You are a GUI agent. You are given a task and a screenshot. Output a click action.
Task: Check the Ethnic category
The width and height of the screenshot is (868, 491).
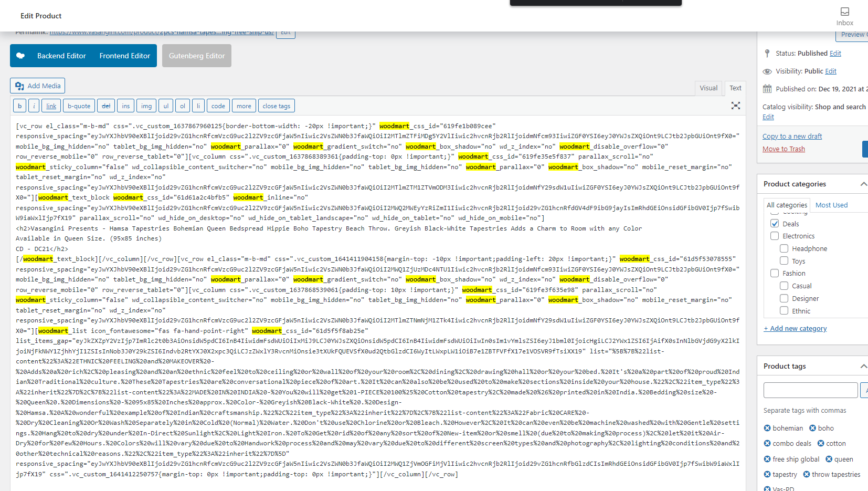(x=784, y=310)
